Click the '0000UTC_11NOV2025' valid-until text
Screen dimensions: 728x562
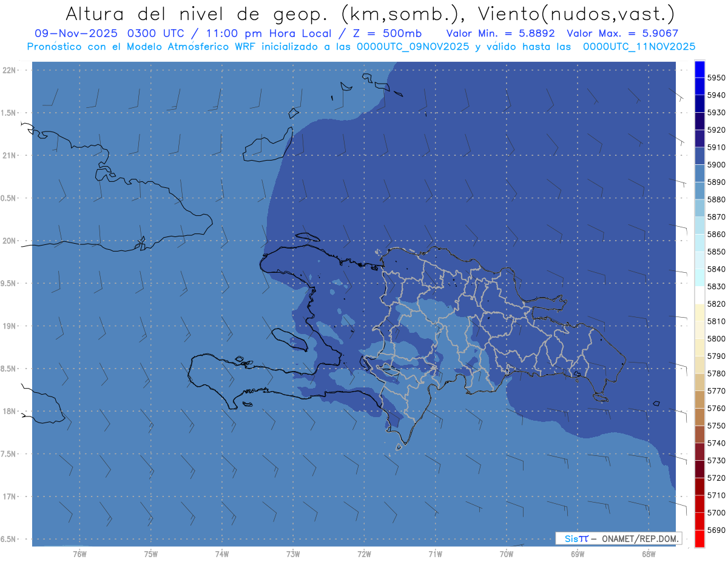point(639,47)
